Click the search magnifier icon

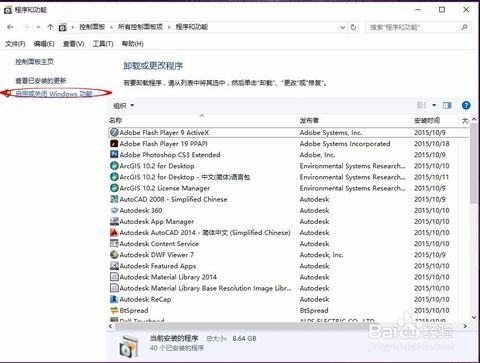464,27
